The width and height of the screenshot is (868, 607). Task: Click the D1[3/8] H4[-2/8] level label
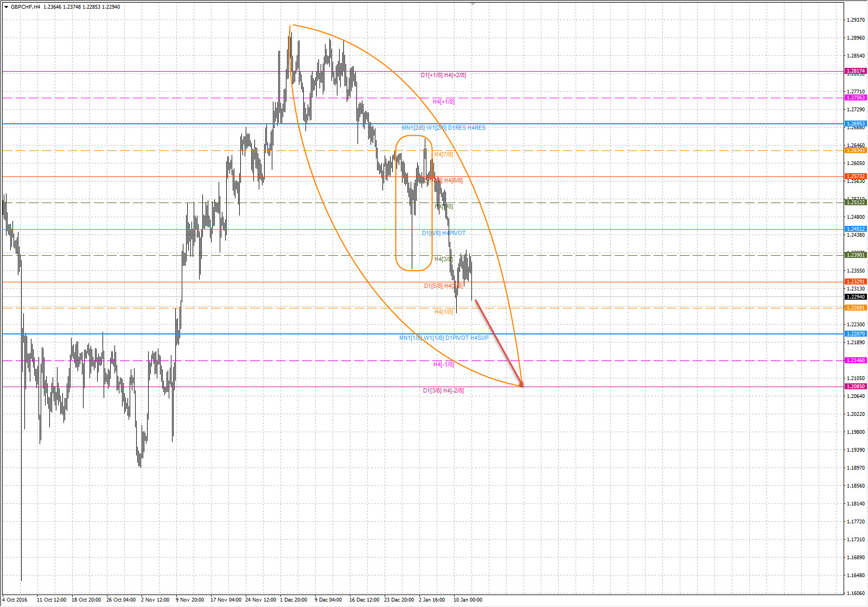pyautogui.click(x=443, y=391)
